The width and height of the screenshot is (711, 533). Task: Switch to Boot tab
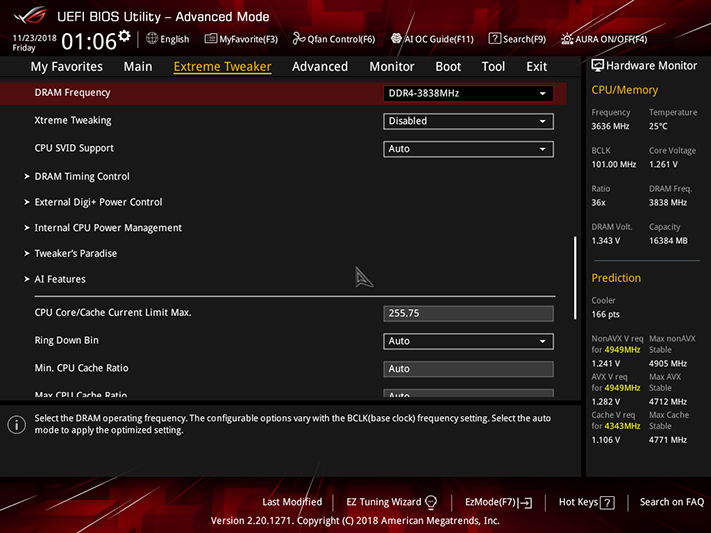(448, 67)
